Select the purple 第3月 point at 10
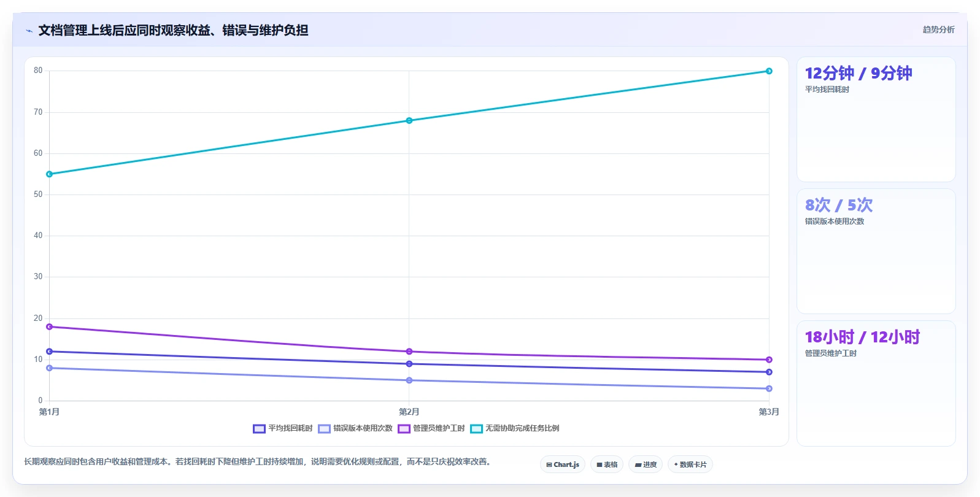Image resolution: width=980 pixels, height=497 pixels. [x=769, y=360]
